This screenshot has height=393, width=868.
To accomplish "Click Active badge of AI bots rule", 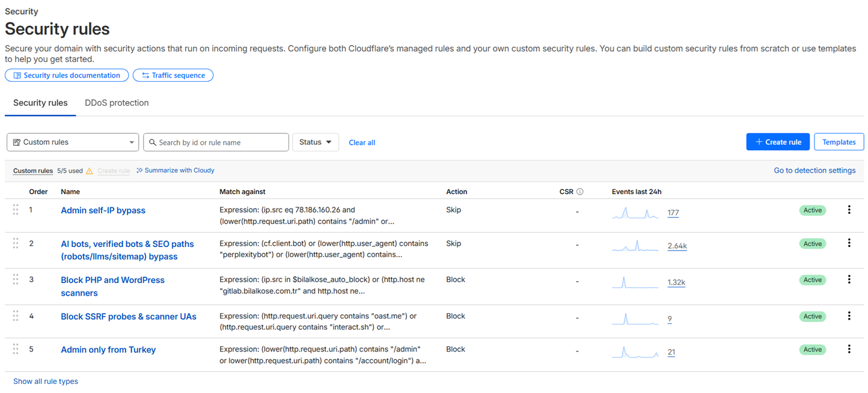I will 812,243.
